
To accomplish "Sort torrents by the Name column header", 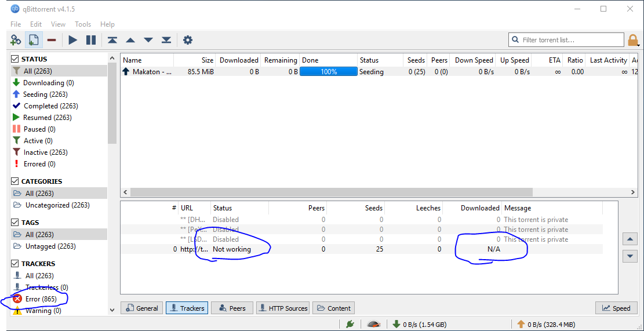I will click(147, 60).
